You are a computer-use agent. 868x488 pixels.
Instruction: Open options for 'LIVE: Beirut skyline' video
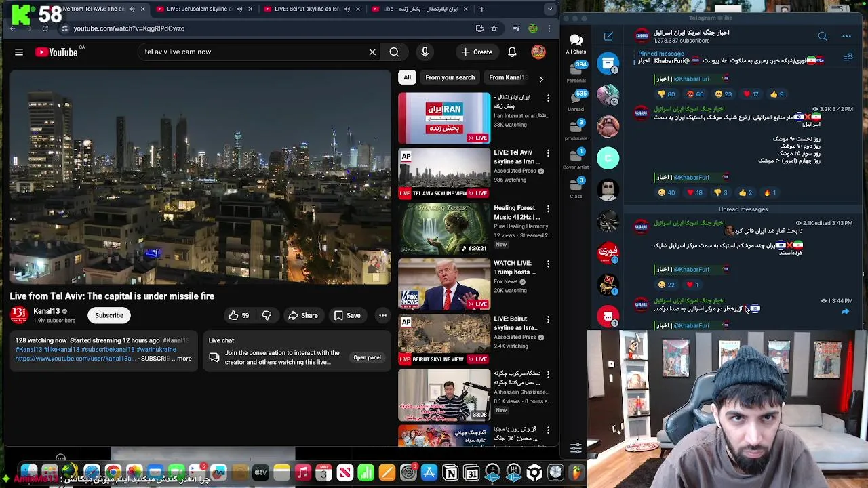click(548, 320)
